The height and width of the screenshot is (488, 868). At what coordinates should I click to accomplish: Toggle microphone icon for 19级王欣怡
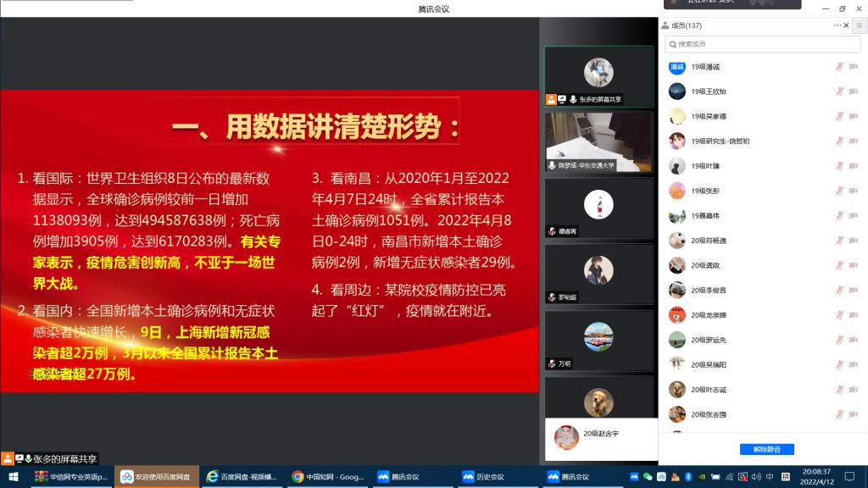pos(840,91)
